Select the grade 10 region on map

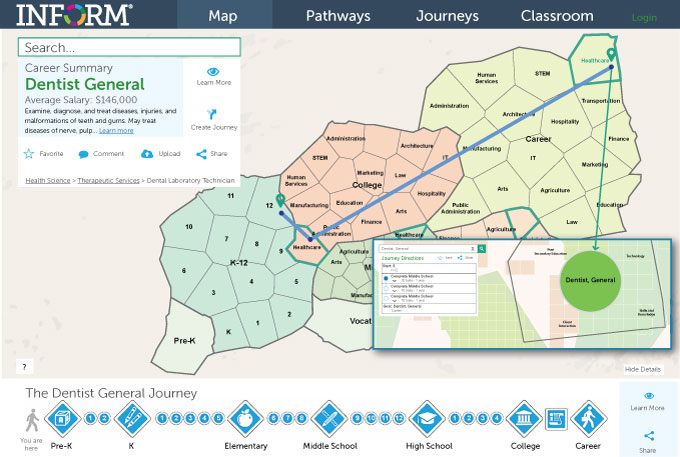click(189, 226)
